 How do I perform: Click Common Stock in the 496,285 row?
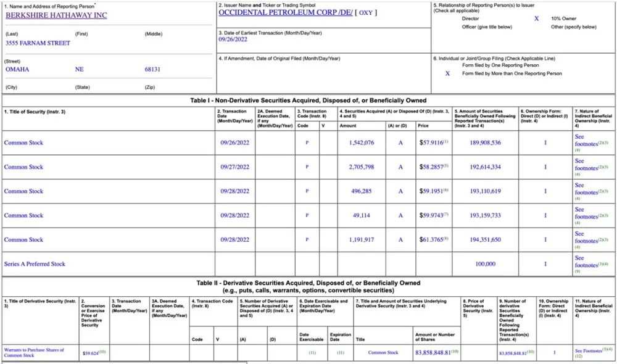23,191
